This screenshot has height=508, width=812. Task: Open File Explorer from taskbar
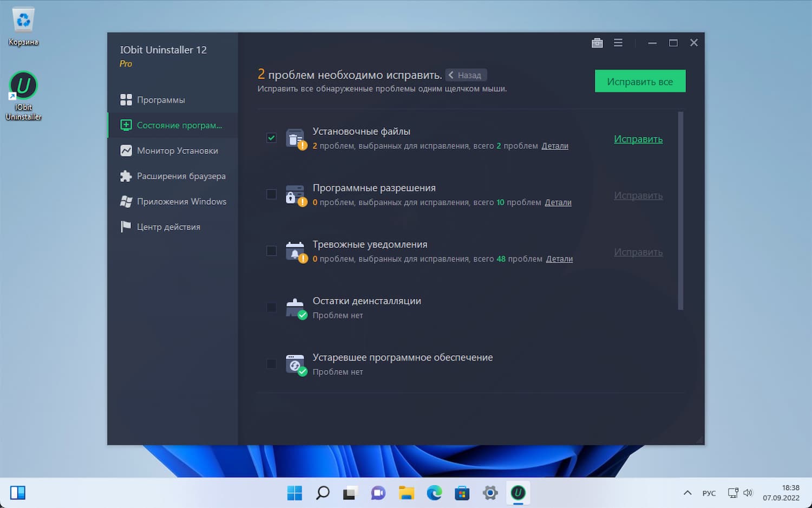tap(407, 493)
